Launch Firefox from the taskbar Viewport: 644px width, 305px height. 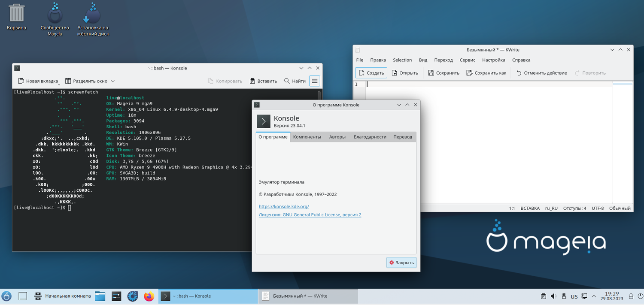click(x=149, y=296)
